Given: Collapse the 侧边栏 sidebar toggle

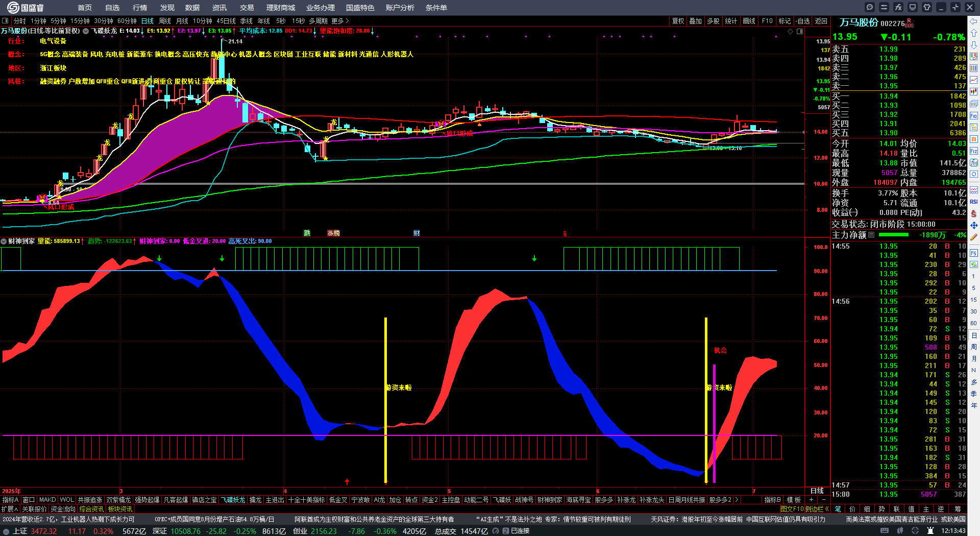Looking at the screenshot, I should point(817,509).
